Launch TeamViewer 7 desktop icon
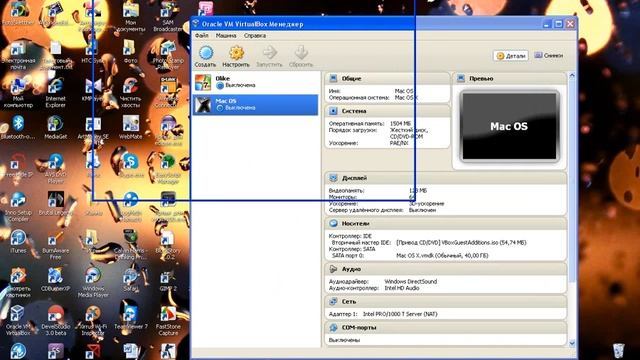The width and height of the screenshot is (640, 360). (131, 318)
